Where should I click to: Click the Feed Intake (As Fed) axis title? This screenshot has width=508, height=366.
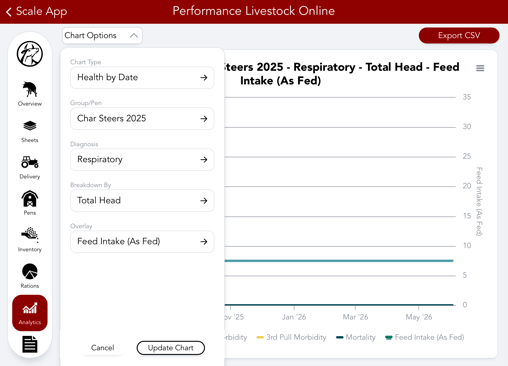click(479, 201)
